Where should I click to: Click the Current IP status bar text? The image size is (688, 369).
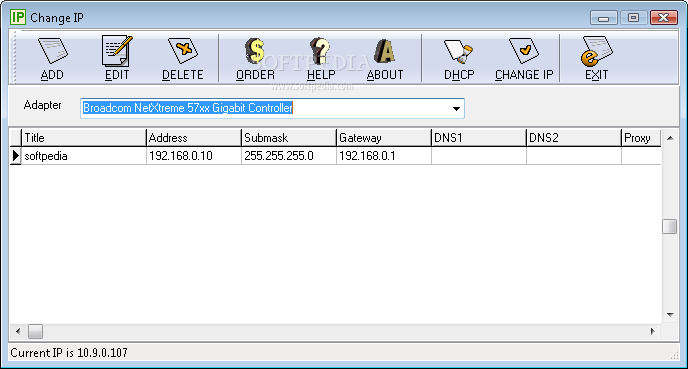(69, 353)
